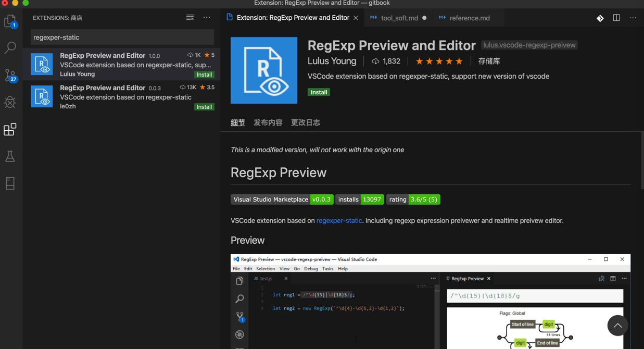Screen dimensions: 644x349
Task: Click the 1K download count on Lulus entry
Action: coord(194,55)
